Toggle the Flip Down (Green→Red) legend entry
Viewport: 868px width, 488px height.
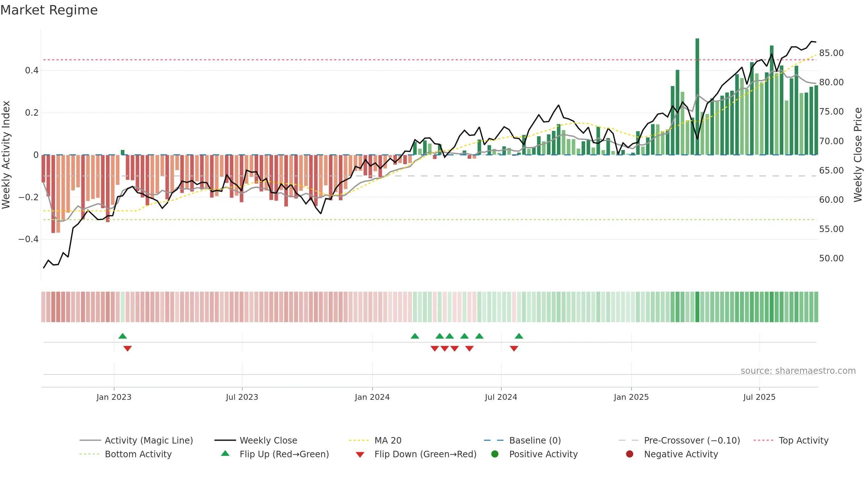coord(416,454)
